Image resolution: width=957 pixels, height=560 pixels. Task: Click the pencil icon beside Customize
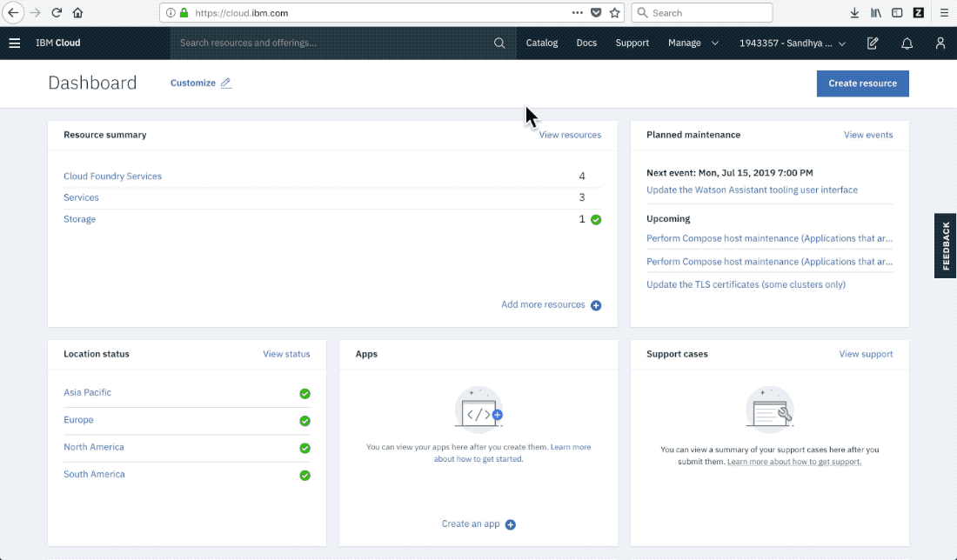coord(226,83)
